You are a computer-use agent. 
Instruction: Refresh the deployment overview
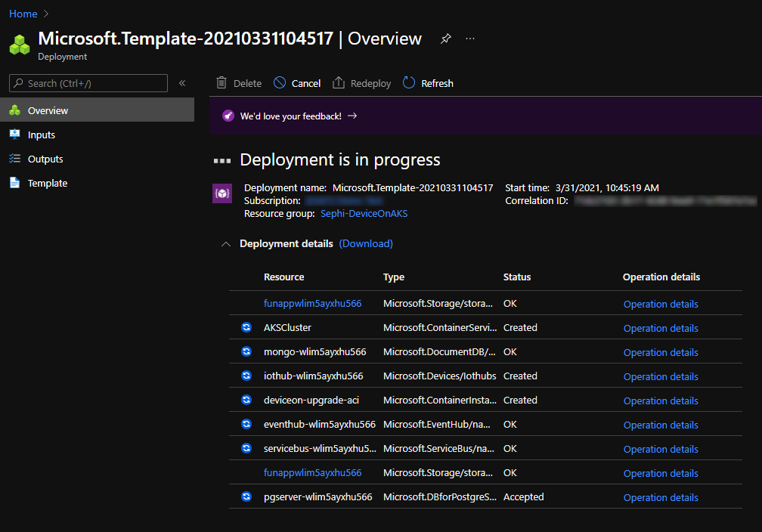point(428,83)
